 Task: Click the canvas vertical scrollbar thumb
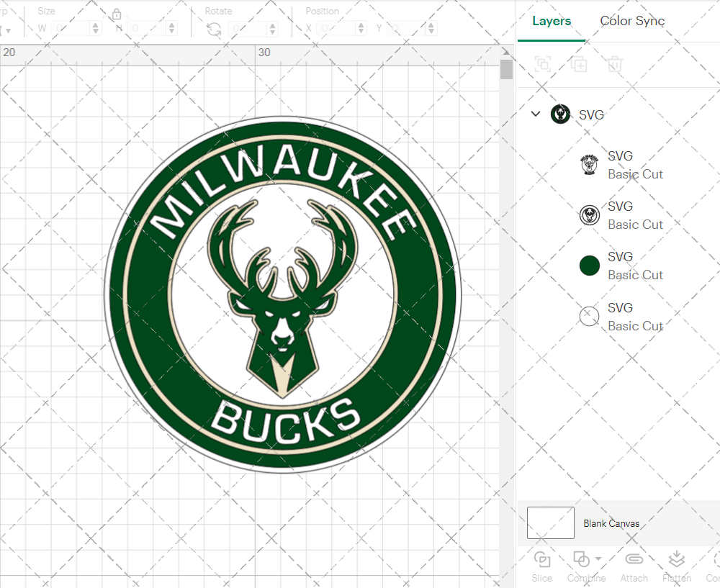(x=506, y=69)
